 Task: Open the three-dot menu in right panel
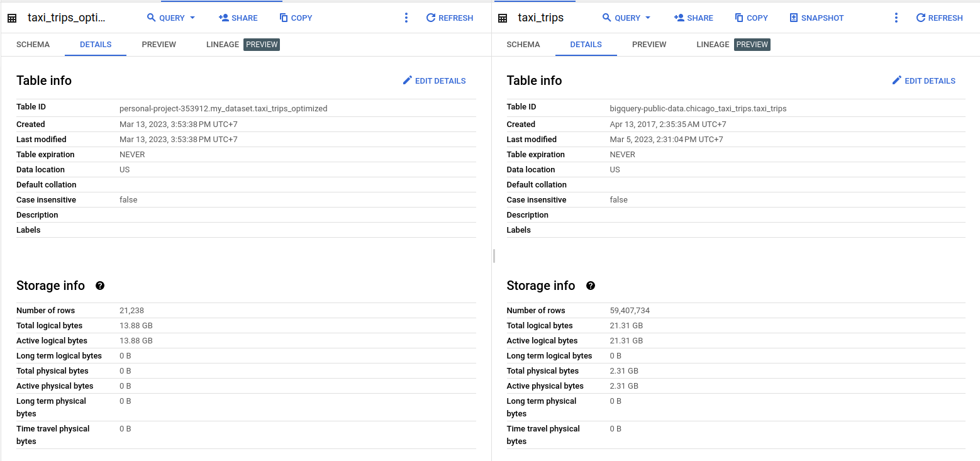tap(896, 18)
